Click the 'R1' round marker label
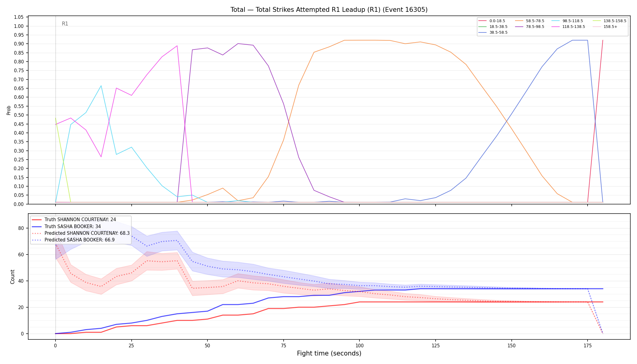 pos(65,24)
